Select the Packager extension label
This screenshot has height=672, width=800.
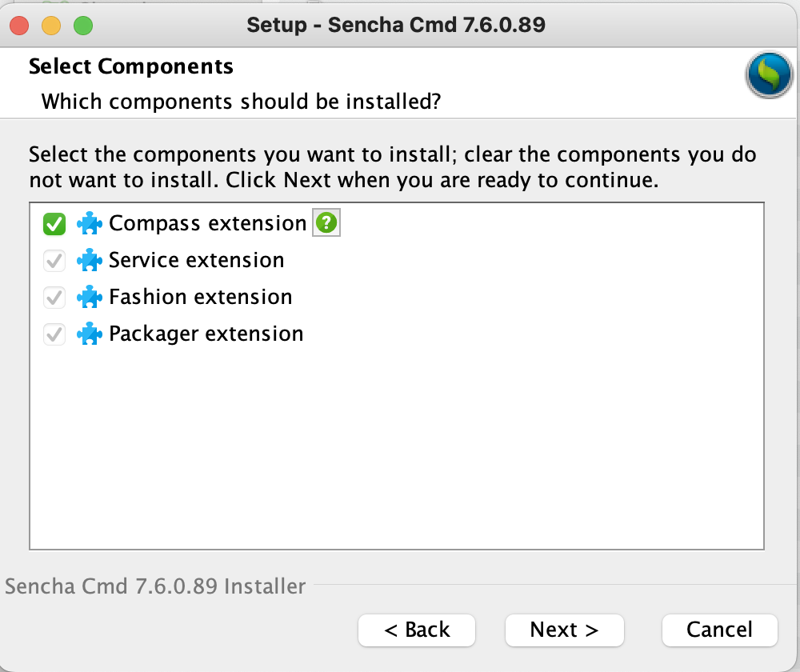[x=206, y=334]
